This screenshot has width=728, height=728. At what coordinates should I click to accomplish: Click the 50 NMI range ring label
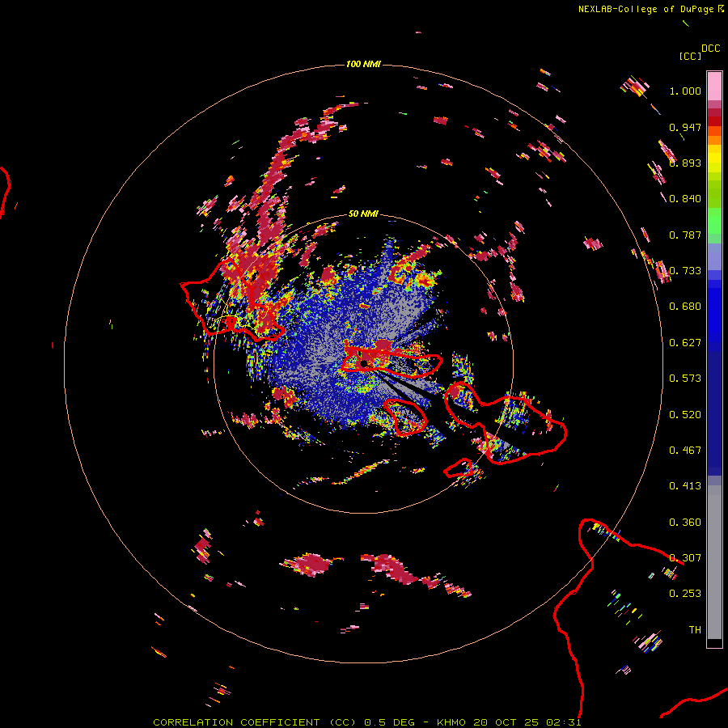click(x=363, y=214)
